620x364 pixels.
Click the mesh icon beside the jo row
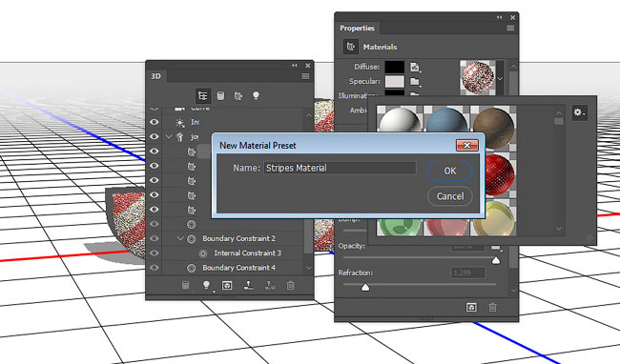point(180,137)
